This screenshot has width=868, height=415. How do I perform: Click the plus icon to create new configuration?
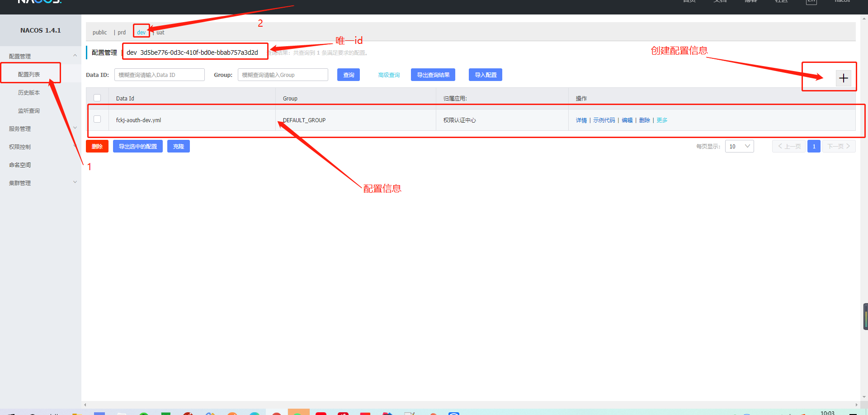tap(843, 78)
